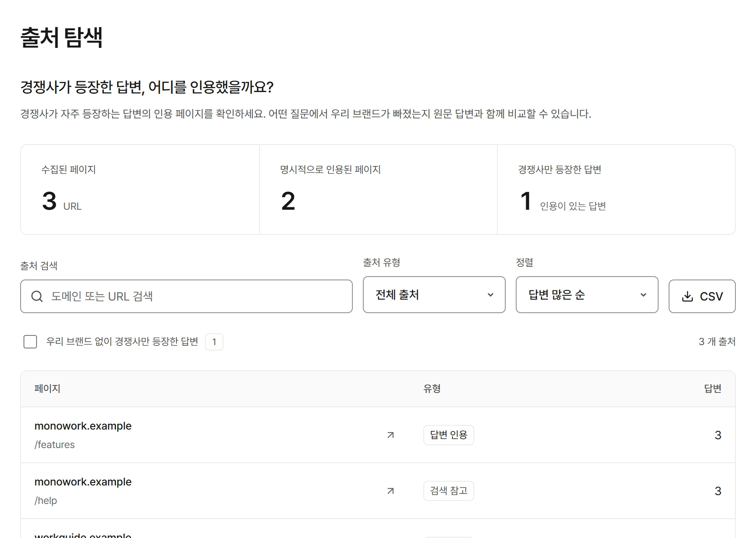Click the 답변 column header
756x538 pixels.
(713, 389)
